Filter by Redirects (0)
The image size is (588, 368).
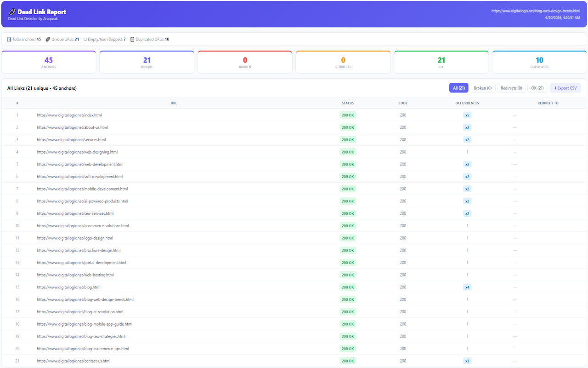pos(511,88)
